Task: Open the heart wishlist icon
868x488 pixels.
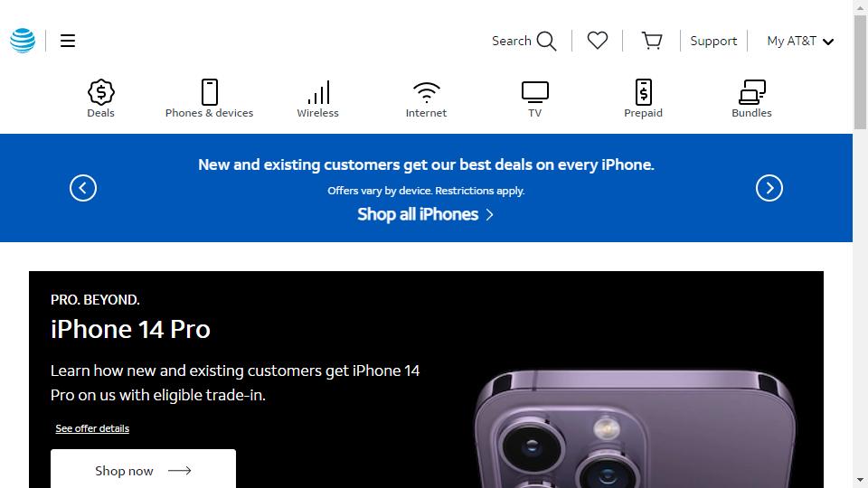Action: [598, 41]
